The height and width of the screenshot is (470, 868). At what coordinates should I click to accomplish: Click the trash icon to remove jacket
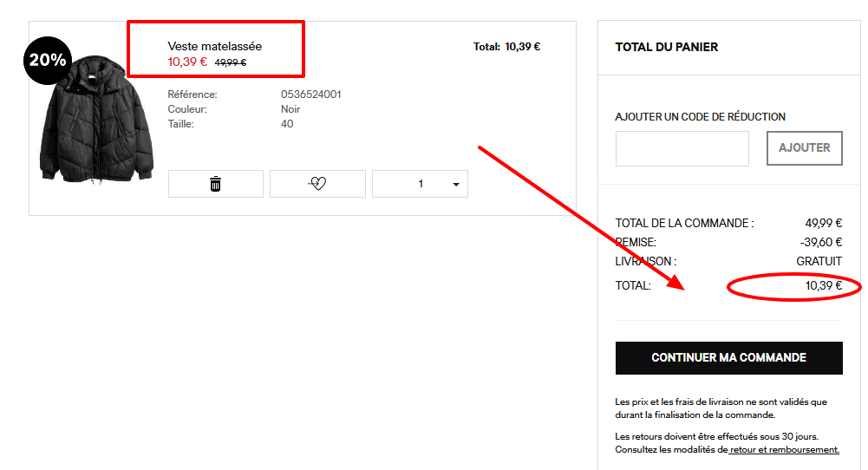(215, 184)
